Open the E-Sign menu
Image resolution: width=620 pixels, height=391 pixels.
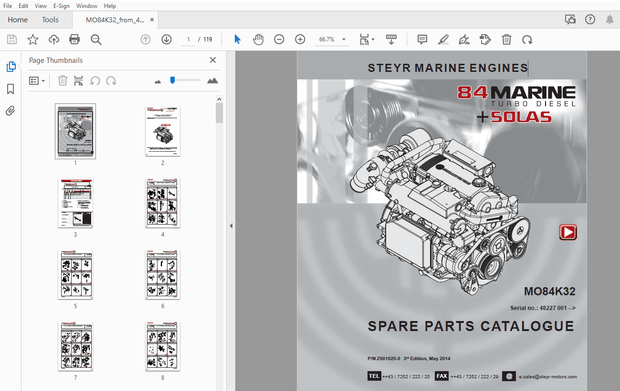click(61, 6)
